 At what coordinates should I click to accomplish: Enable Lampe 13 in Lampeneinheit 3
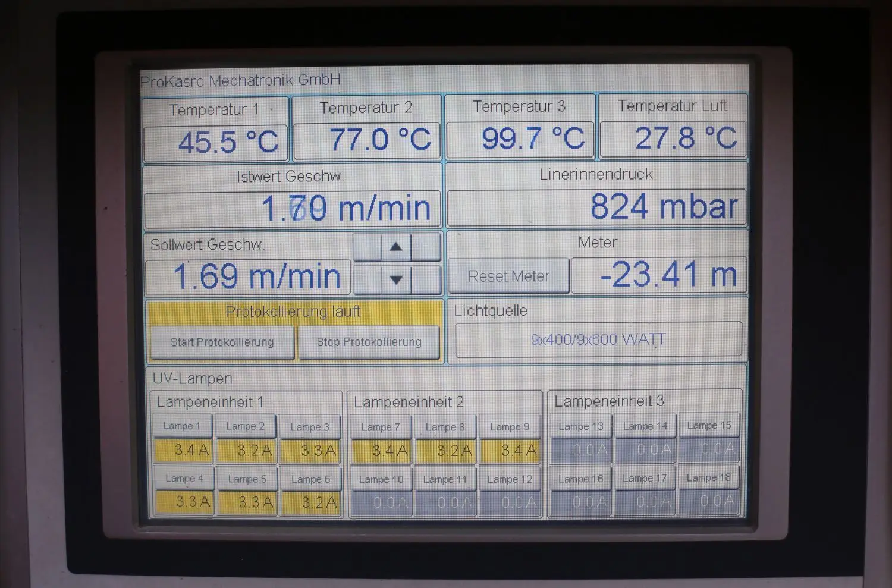pos(581,426)
